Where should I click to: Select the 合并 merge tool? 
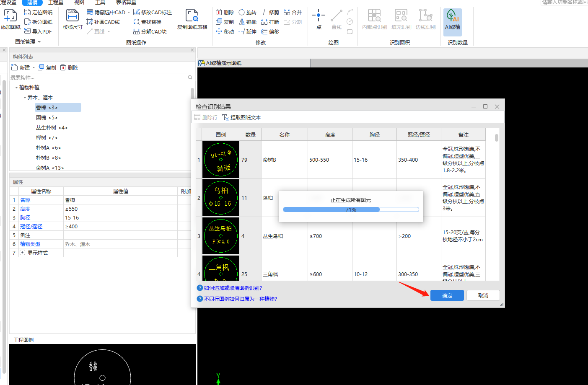293,12
